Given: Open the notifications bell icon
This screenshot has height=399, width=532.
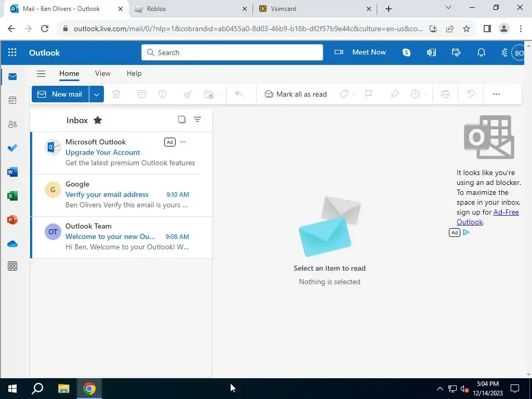Looking at the screenshot, I should [x=481, y=52].
